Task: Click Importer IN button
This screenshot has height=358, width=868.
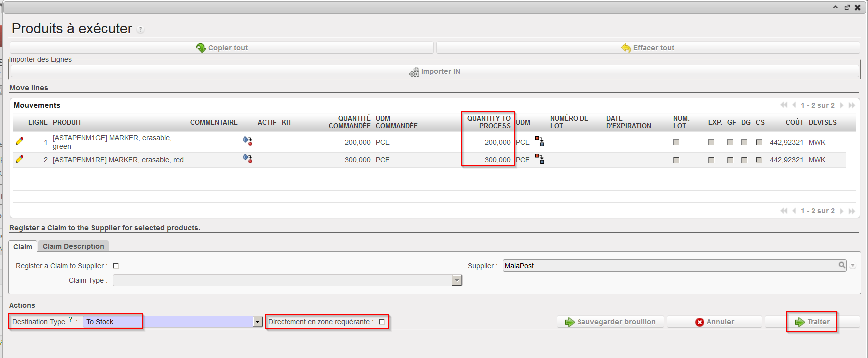Action: [x=434, y=71]
